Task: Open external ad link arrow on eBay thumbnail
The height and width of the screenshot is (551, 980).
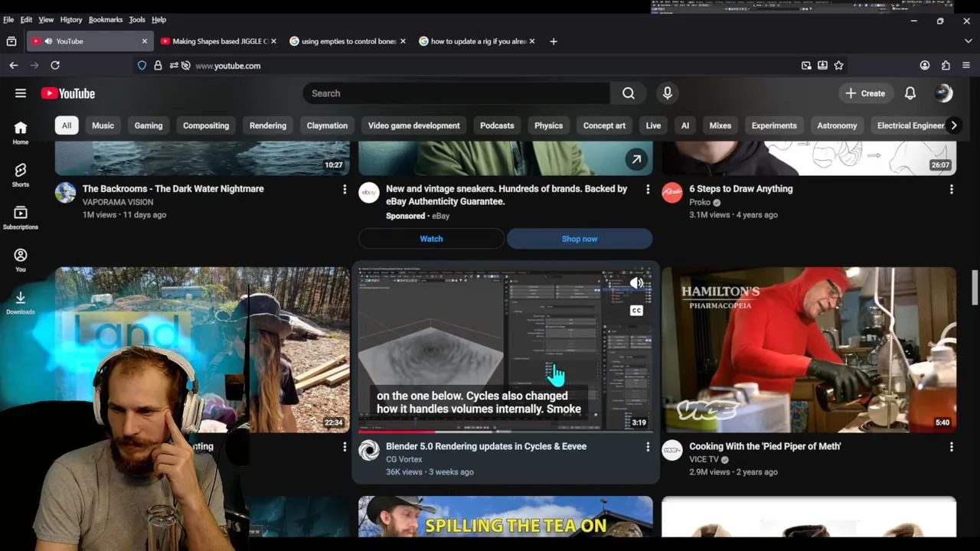Action: [x=635, y=159]
